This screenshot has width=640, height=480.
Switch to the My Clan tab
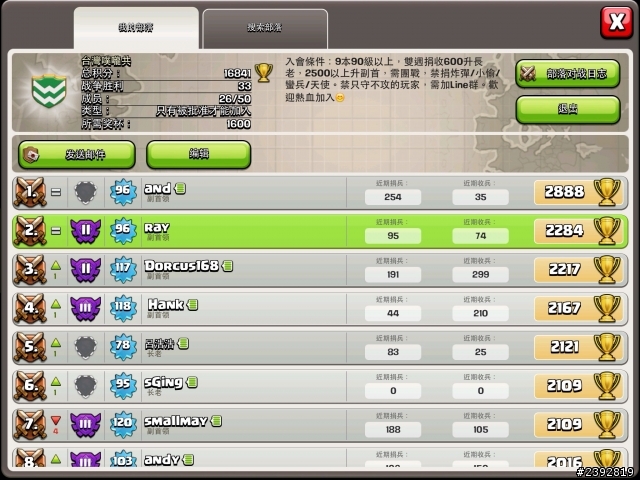136,28
